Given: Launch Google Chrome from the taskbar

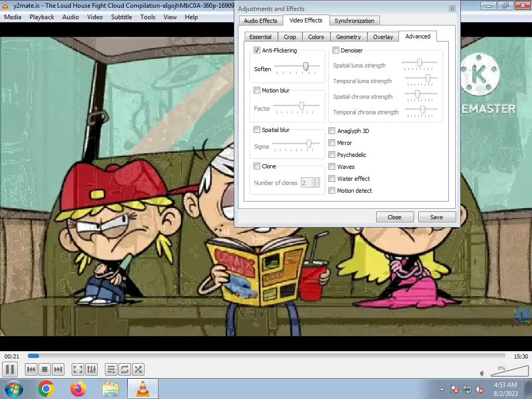Looking at the screenshot, I should (46, 389).
